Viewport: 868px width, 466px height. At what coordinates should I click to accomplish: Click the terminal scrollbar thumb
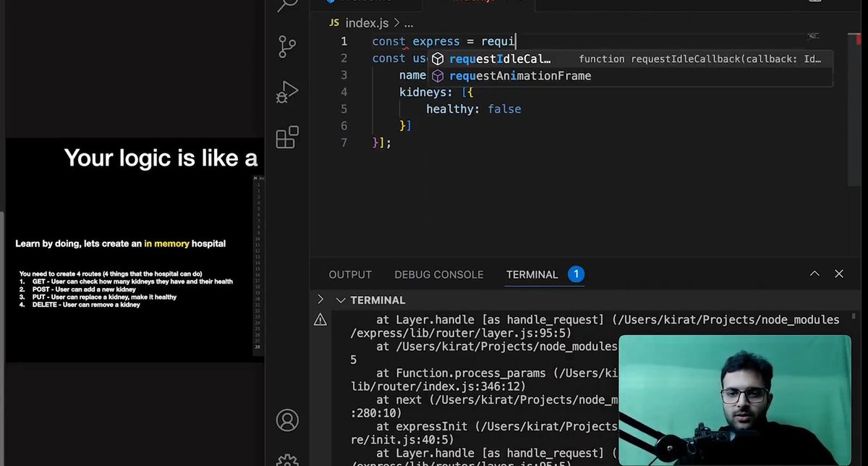pos(854,316)
